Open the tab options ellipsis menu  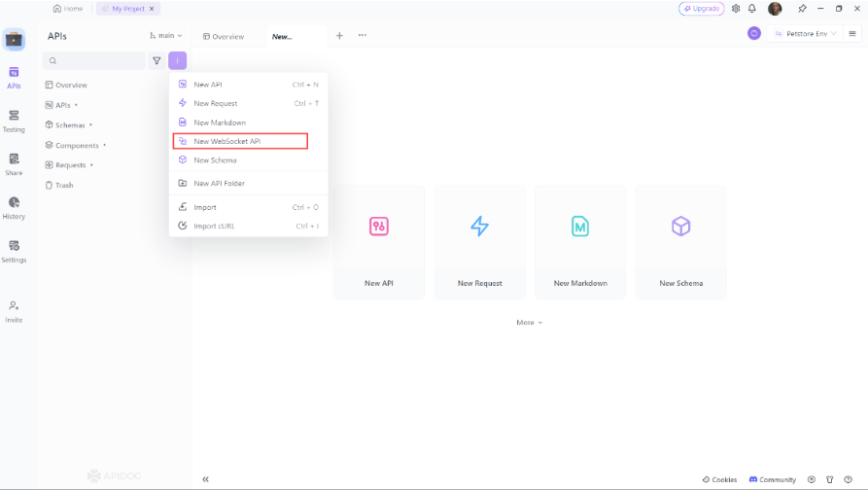click(x=362, y=35)
